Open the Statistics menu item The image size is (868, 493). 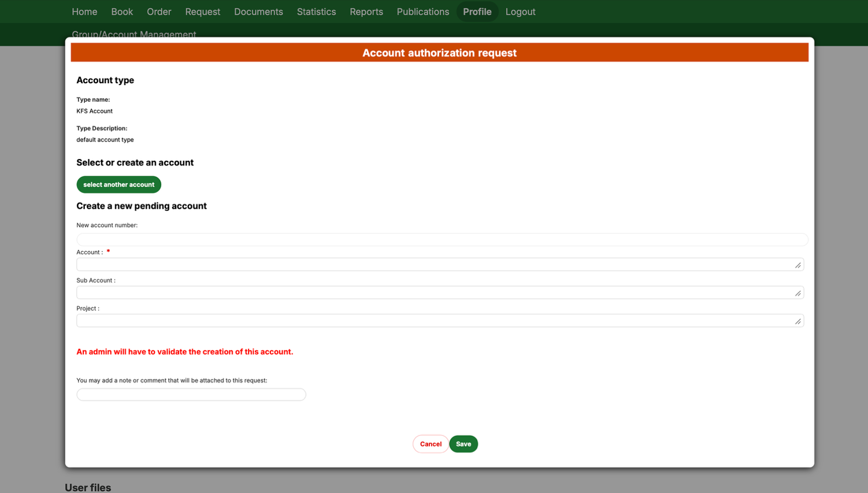click(x=316, y=12)
